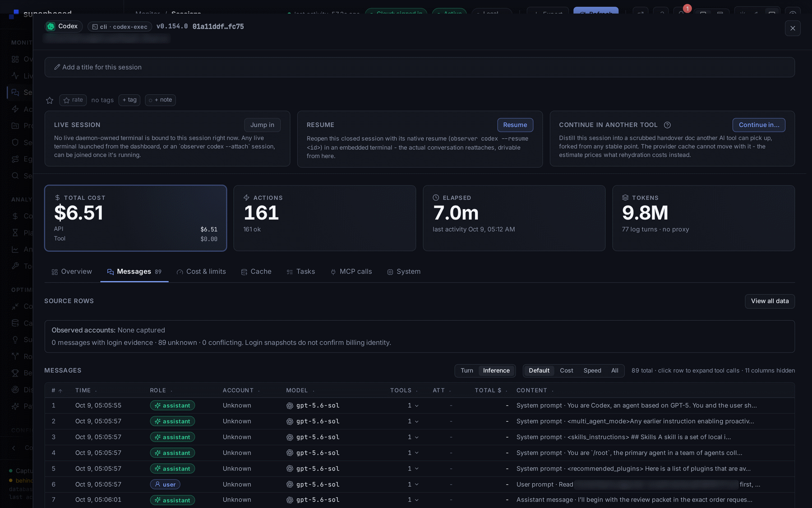Viewport: 812px width, 508px height.
Task: Click the Resume button
Action: [515, 125]
